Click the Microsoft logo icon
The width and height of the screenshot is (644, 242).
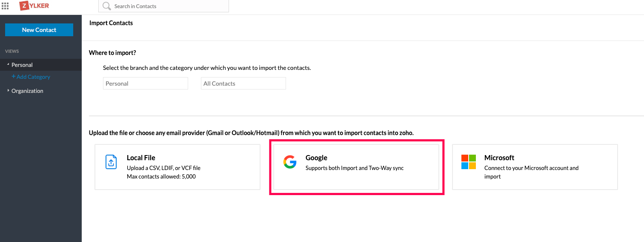(x=468, y=162)
